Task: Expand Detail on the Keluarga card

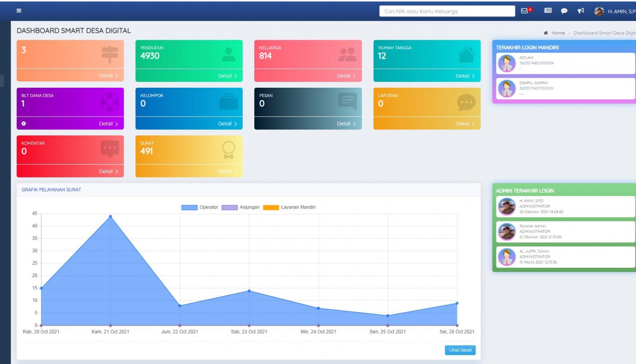Action: click(346, 76)
